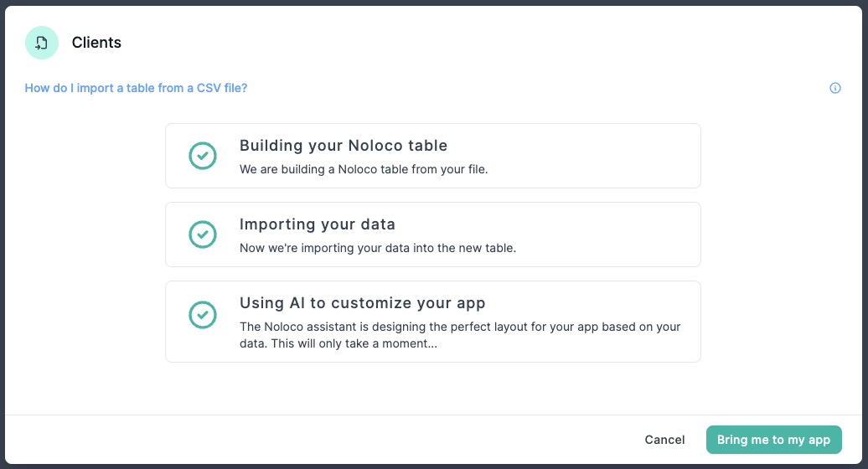Click the words 'CSV file' in the help link
Screen dimensions: 868x469
click(223, 88)
